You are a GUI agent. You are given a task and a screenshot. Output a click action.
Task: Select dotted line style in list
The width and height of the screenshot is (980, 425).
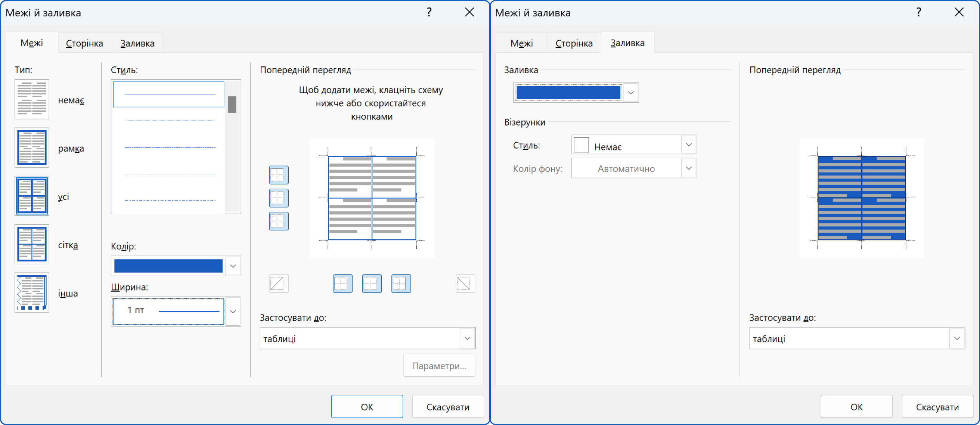click(x=170, y=121)
